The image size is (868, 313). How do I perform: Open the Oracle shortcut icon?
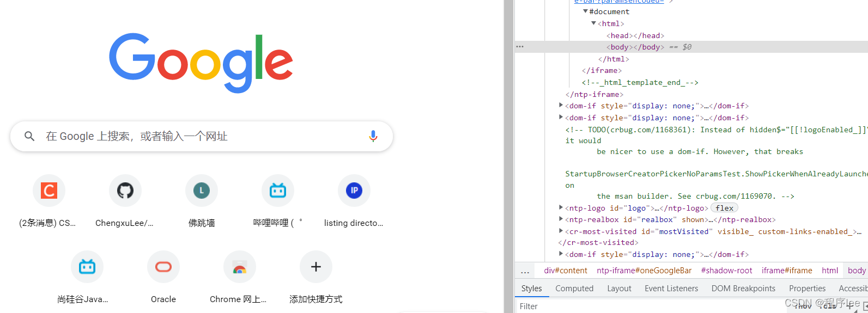(x=163, y=267)
